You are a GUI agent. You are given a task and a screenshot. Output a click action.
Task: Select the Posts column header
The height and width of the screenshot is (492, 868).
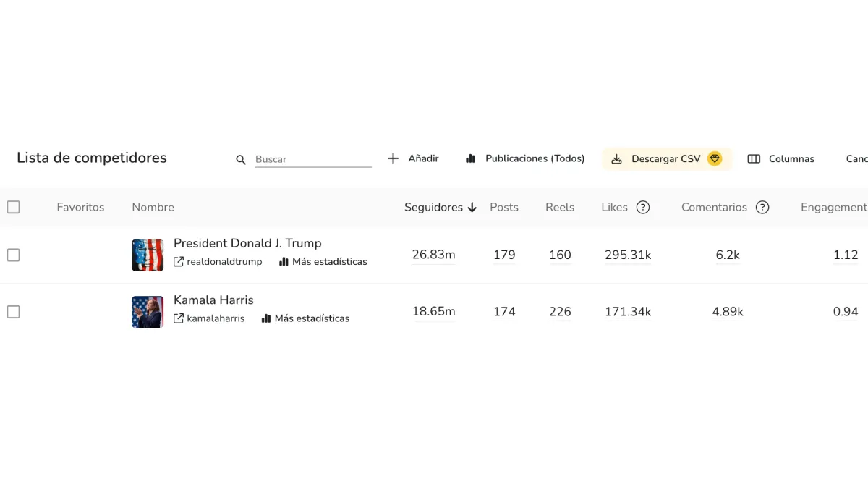[x=503, y=207]
